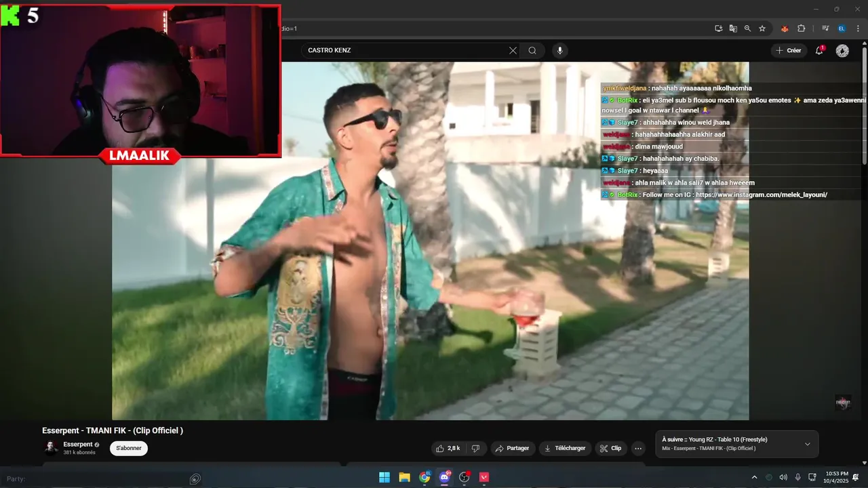
Task: Open more actions ellipsis under video
Action: pyautogui.click(x=637, y=448)
